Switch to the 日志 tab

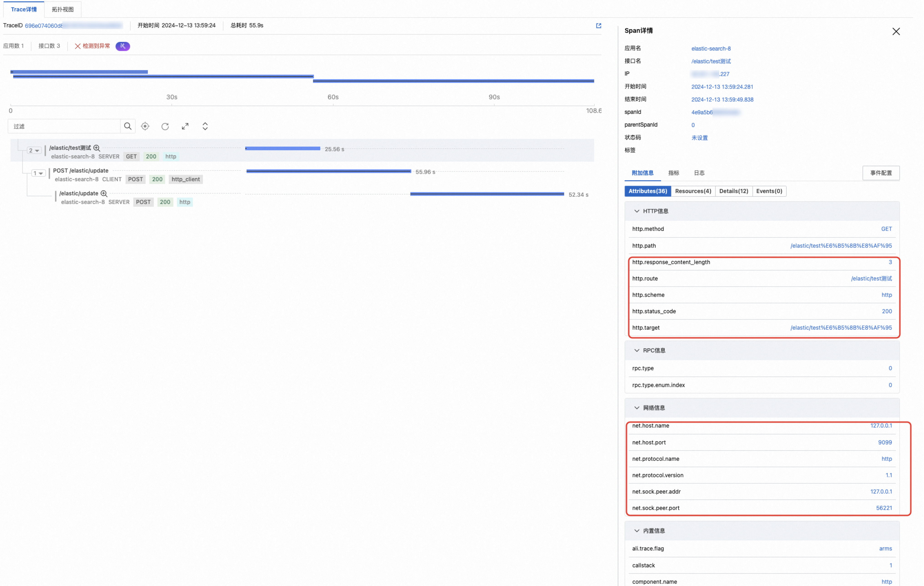point(699,173)
